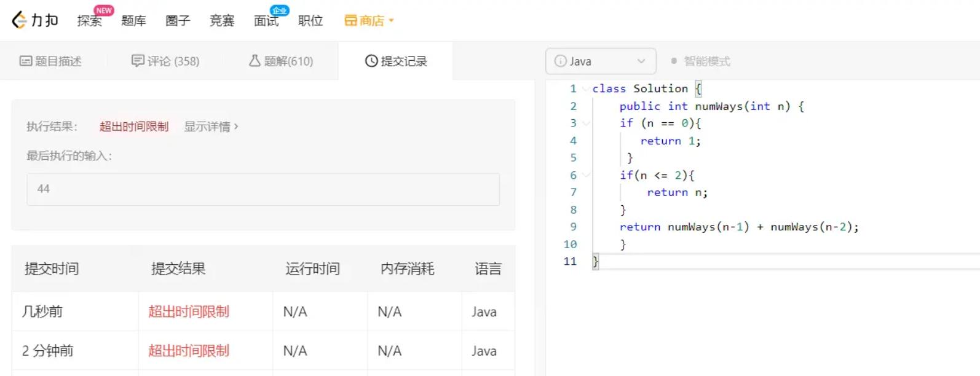Image resolution: width=980 pixels, height=376 pixels.
Task: Click the 题解 flask icon
Action: coord(255,60)
